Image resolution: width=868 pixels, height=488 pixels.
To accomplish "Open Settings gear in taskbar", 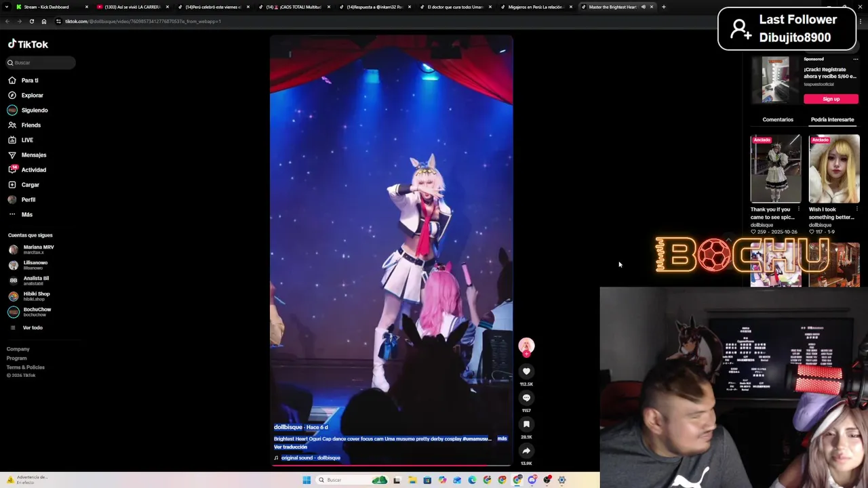I will coord(561,480).
